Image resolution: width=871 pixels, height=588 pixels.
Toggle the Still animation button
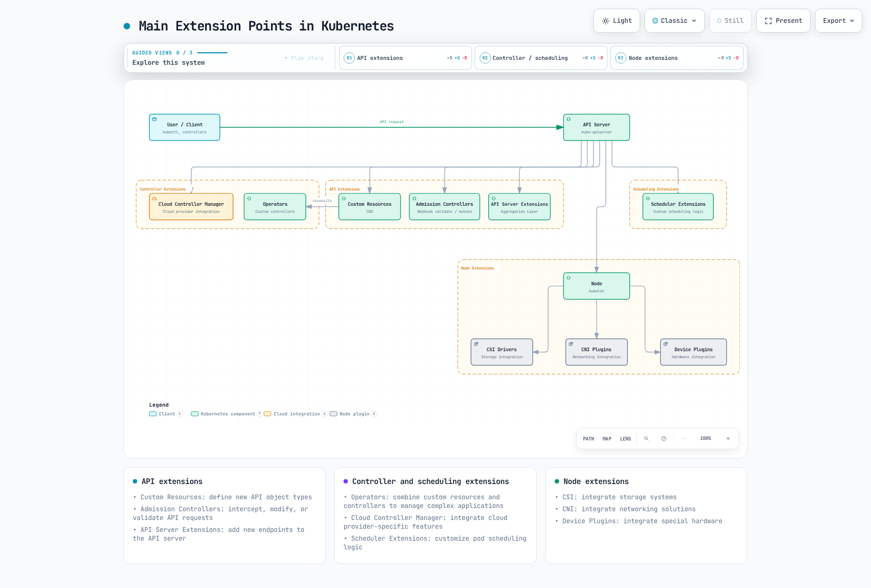point(731,21)
